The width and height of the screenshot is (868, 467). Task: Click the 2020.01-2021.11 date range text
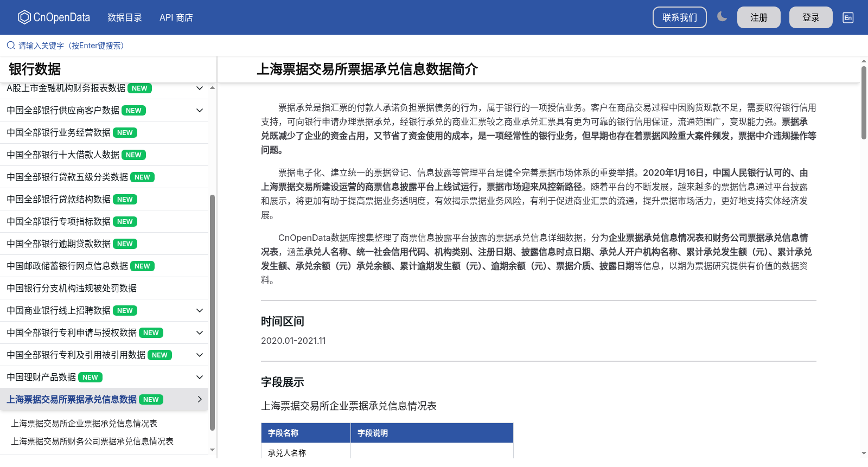[293, 341]
